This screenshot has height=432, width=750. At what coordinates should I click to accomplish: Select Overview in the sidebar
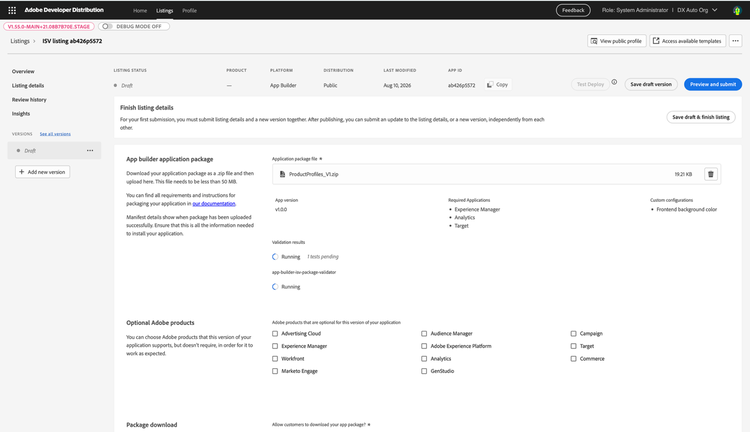(x=23, y=71)
